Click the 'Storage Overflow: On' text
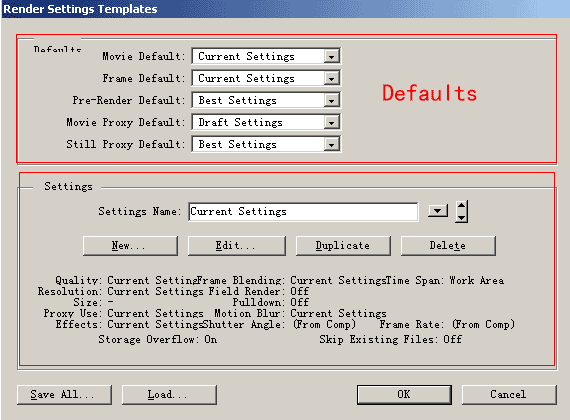 point(158,339)
